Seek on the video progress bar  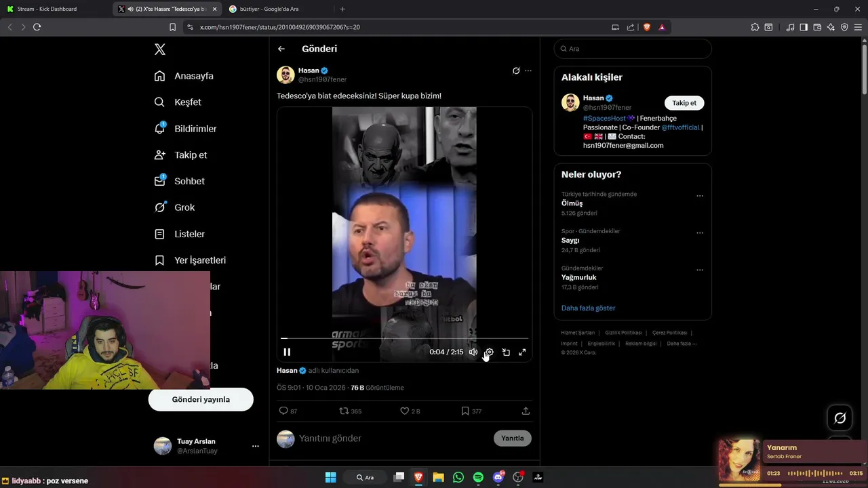(x=404, y=338)
